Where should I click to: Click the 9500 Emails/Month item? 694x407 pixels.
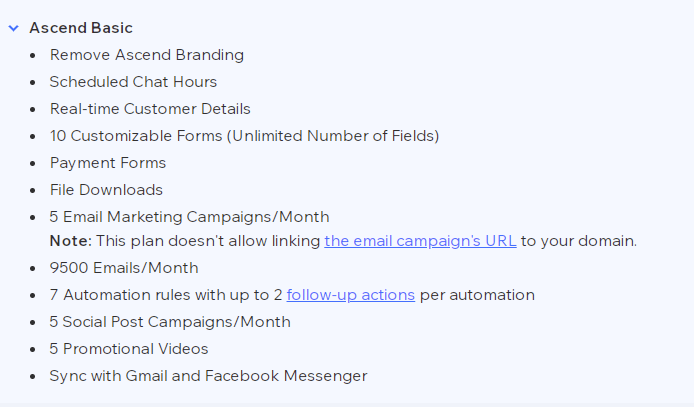click(124, 268)
